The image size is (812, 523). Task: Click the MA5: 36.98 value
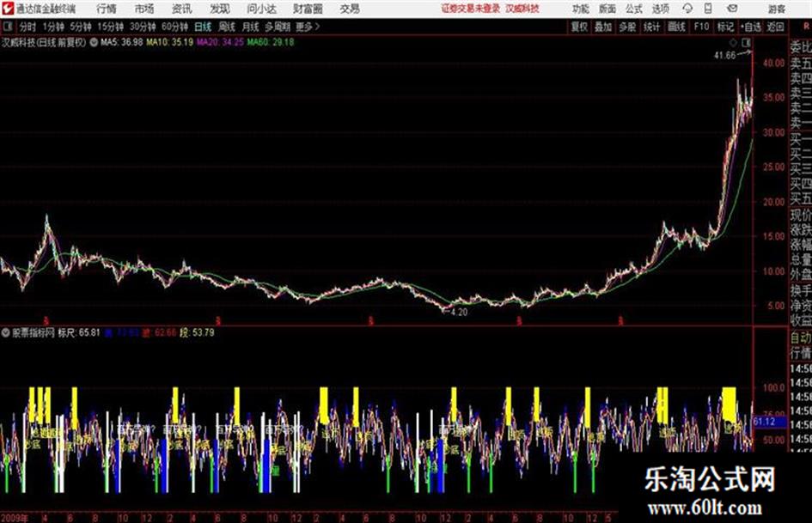click(x=122, y=42)
